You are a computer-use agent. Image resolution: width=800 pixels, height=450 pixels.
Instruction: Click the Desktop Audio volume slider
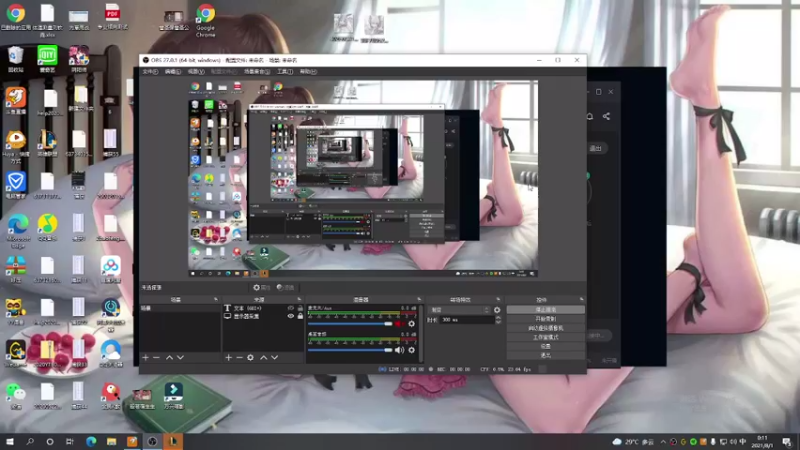(350, 350)
